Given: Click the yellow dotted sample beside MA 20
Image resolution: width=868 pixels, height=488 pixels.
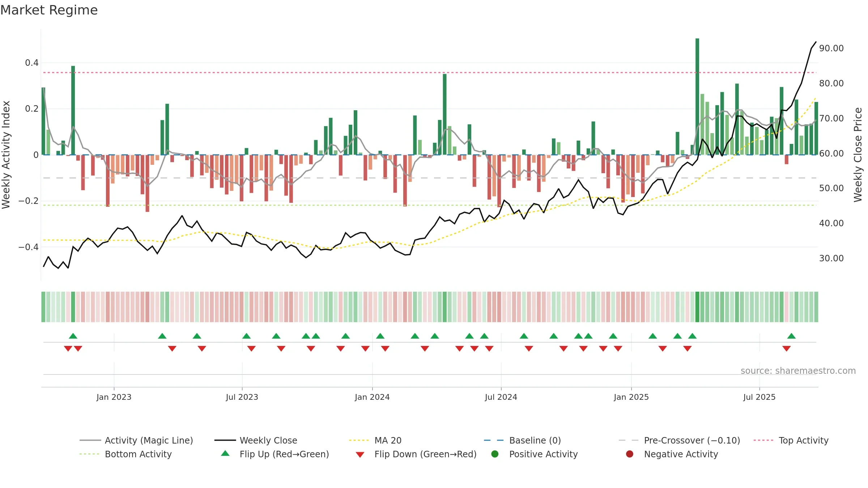Looking at the screenshot, I should 359,440.
